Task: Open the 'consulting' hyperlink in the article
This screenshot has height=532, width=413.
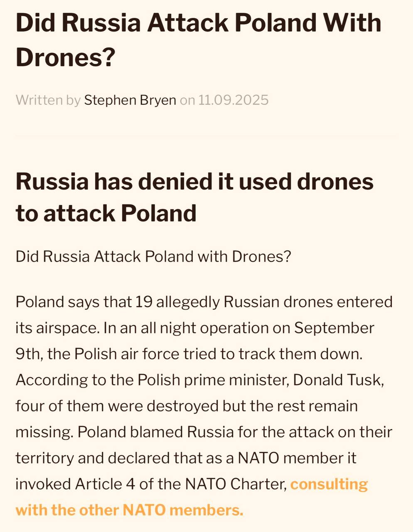Action: (329, 485)
